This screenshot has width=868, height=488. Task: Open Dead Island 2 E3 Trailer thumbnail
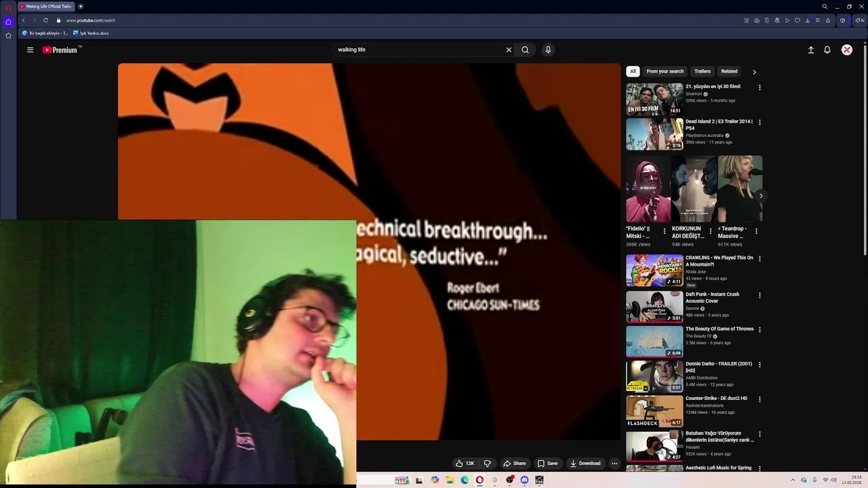coord(654,134)
